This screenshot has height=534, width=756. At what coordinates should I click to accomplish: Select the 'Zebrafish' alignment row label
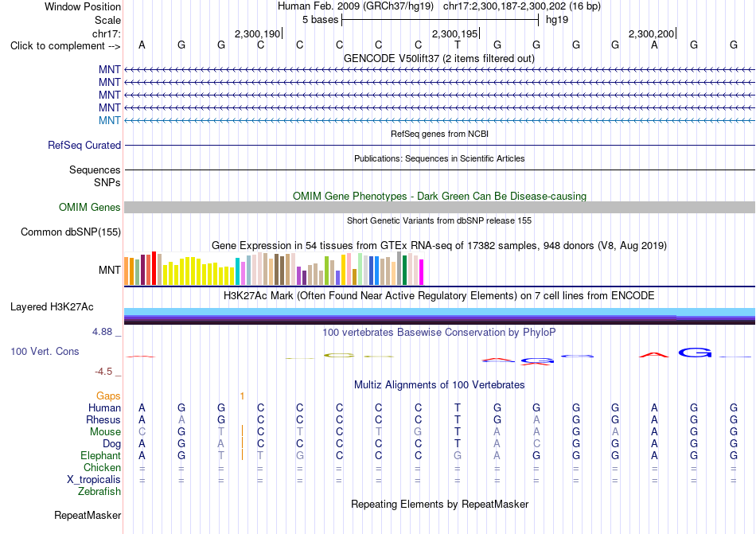99,492
